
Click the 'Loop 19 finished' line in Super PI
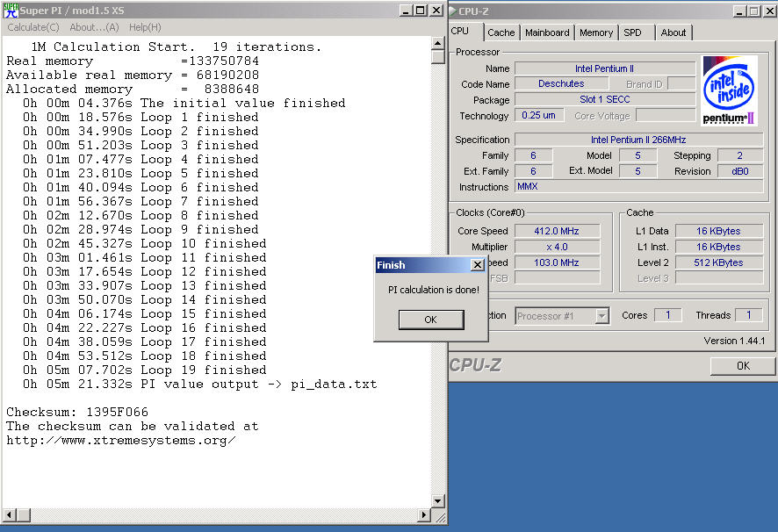[x=144, y=370]
